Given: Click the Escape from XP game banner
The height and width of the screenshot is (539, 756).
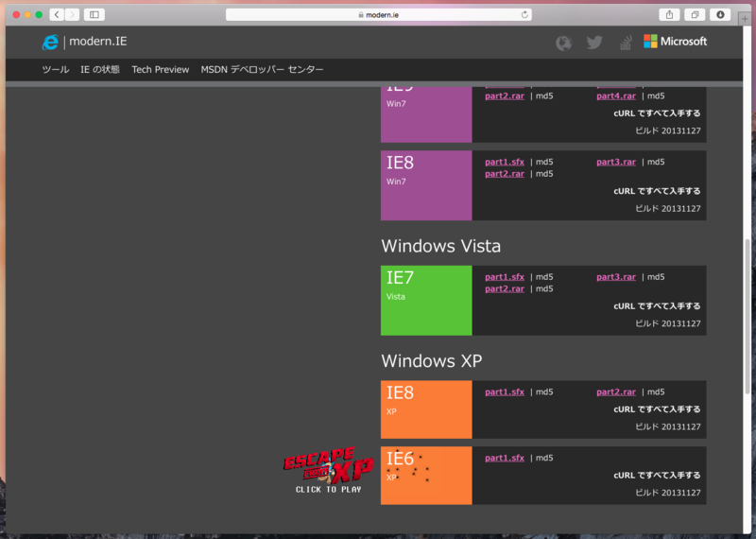Looking at the screenshot, I should coord(328,470).
